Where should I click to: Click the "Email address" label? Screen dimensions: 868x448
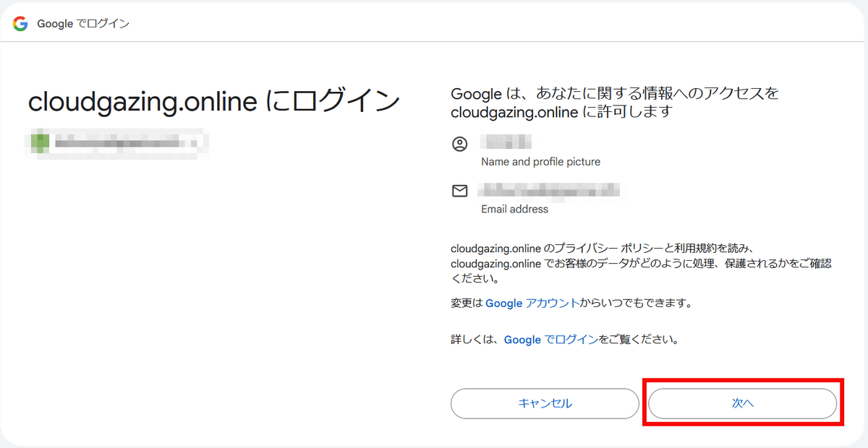coord(514,210)
